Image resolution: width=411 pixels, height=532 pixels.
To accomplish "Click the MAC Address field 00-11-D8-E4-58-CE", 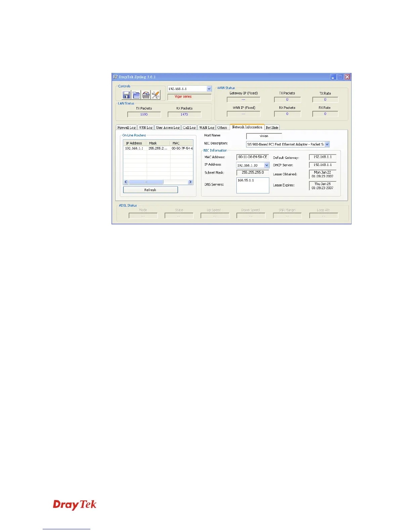I will click(253, 157).
